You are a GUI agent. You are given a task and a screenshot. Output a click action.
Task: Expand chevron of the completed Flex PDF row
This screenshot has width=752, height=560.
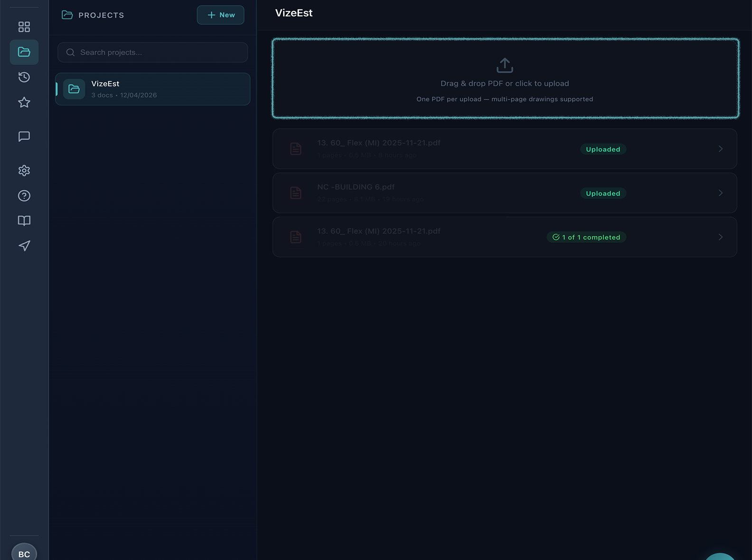click(720, 237)
